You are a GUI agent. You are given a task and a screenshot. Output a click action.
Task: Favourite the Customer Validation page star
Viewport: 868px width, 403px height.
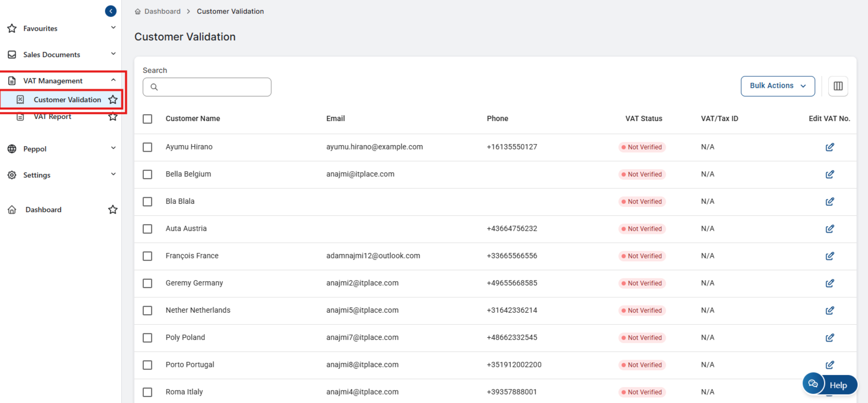pos(113,100)
